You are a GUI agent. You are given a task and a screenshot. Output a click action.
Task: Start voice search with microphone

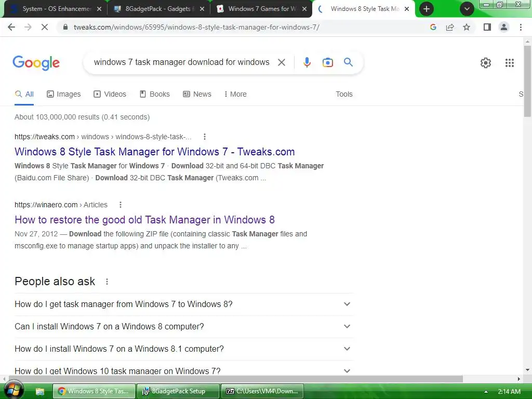[x=307, y=62]
